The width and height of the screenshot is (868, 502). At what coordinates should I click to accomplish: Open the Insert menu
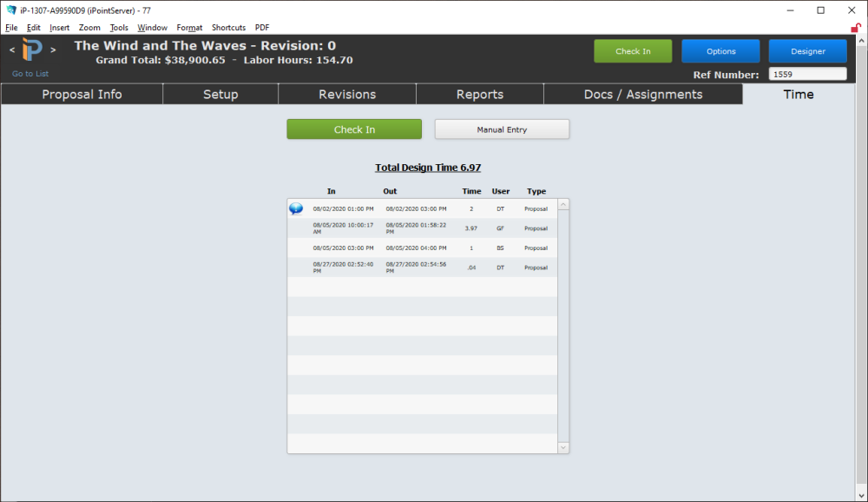pos(59,27)
